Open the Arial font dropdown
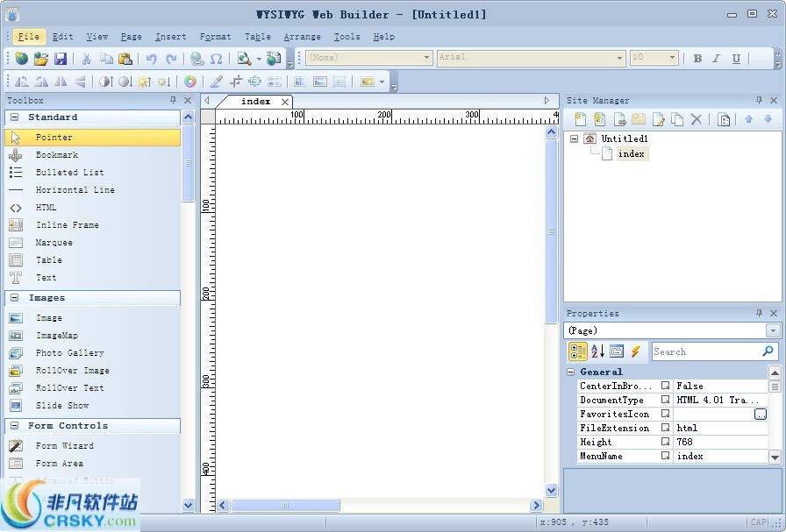 pyautogui.click(x=619, y=58)
